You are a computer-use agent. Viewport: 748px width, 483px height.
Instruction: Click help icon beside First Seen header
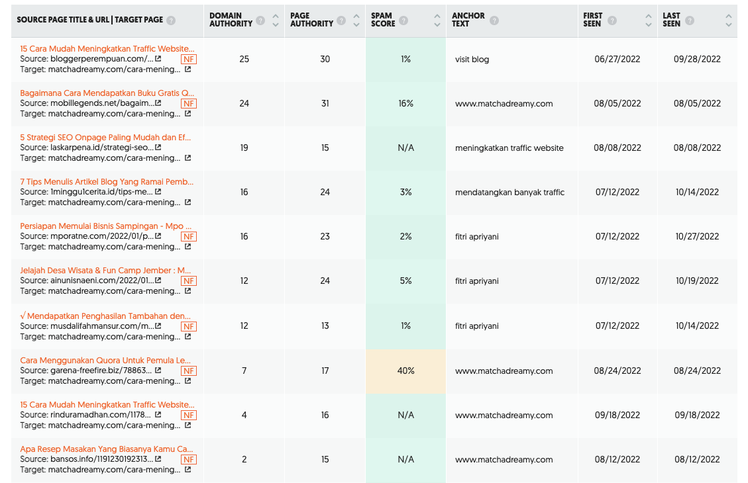(x=612, y=20)
